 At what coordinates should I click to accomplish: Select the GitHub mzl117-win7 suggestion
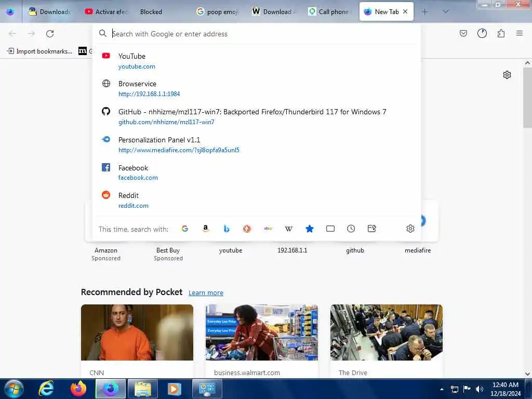point(257,117)
